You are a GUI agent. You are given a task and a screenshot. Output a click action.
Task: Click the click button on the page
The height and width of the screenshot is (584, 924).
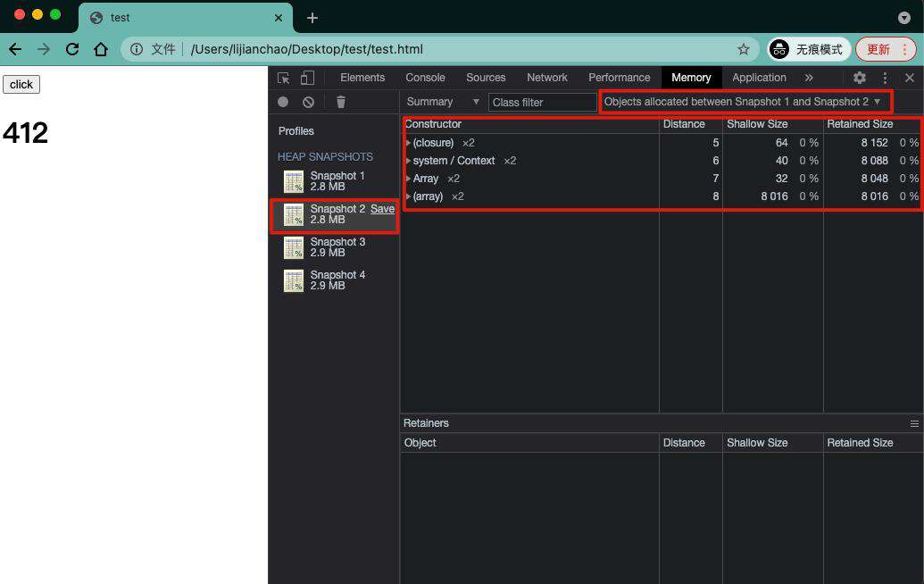pyautogui.click(x=21, y=84)
